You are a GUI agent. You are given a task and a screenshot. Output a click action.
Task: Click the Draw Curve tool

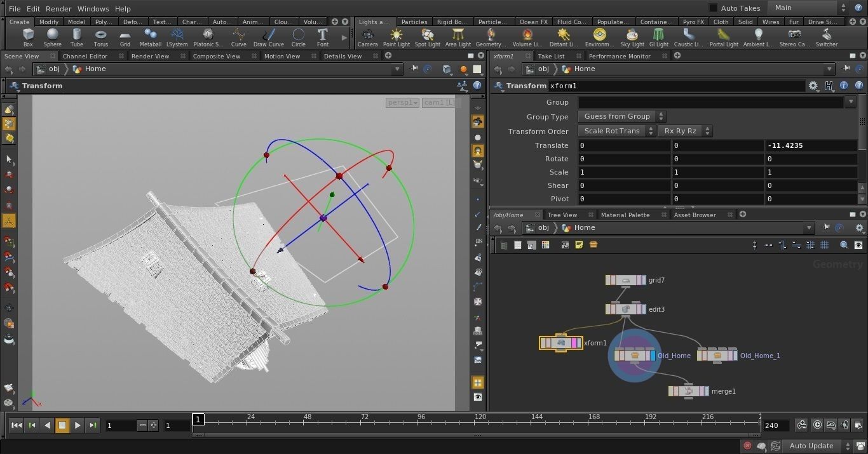pos(269,37)
